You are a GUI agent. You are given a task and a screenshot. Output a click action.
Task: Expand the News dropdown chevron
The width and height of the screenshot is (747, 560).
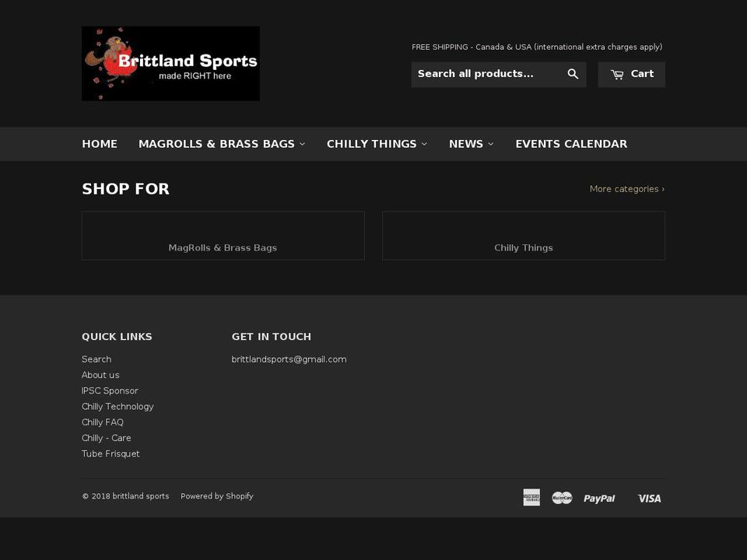(x=491, y=144)
